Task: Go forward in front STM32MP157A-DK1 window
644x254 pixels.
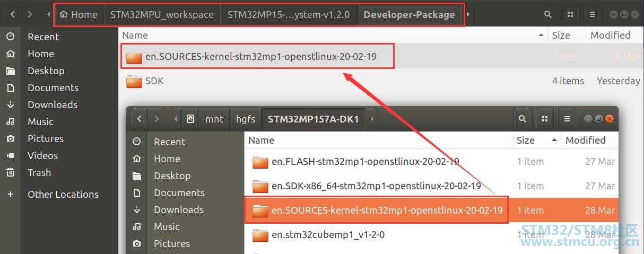Action: pos(156,119)
